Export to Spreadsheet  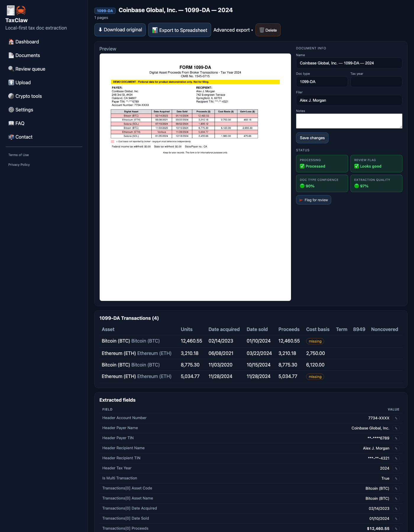coord(179,30)
